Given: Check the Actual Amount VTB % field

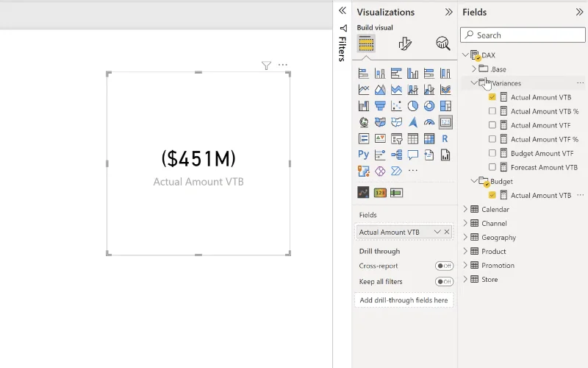Looking at the screenshot, I should coord(492,111).
